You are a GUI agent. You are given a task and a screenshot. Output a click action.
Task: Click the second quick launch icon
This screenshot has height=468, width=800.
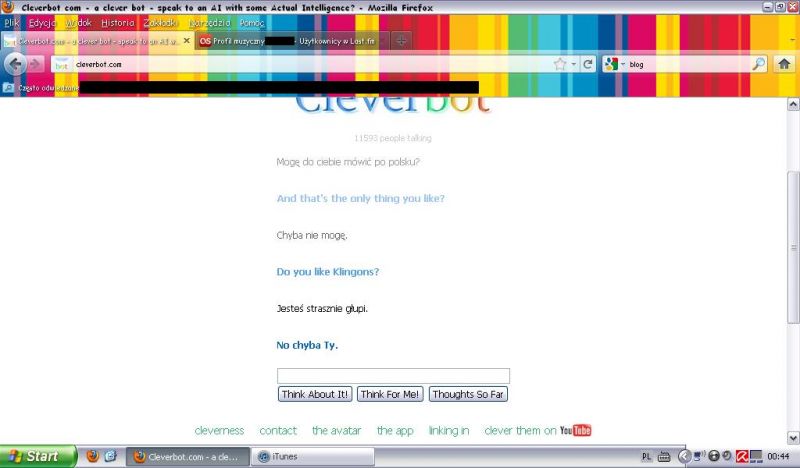111,456
